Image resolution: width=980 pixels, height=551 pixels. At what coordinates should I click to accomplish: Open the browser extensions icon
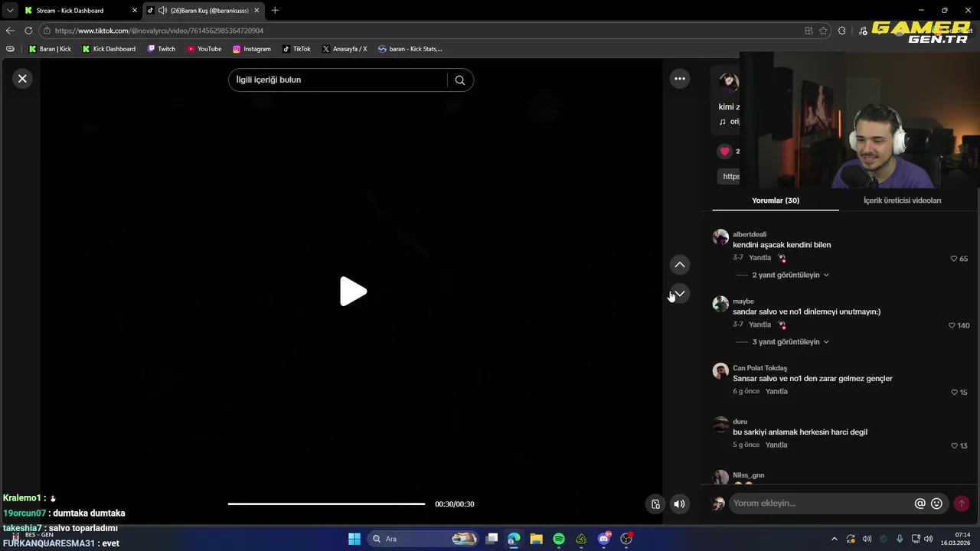click(842, 31)
